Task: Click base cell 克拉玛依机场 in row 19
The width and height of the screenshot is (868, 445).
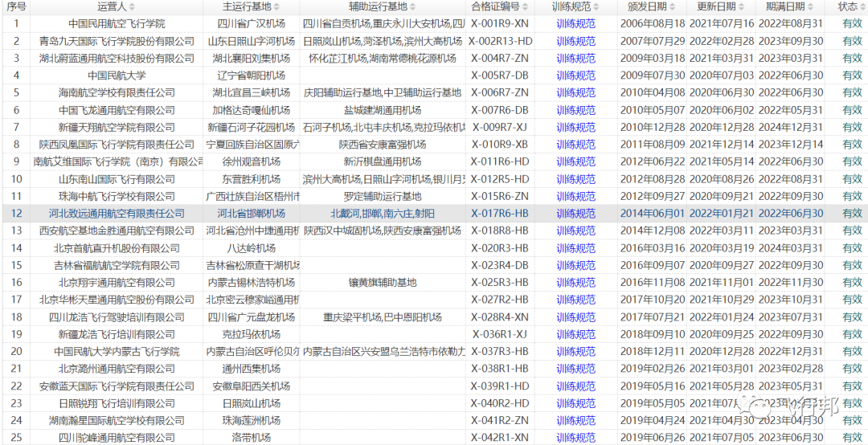Action: [252, 334]
